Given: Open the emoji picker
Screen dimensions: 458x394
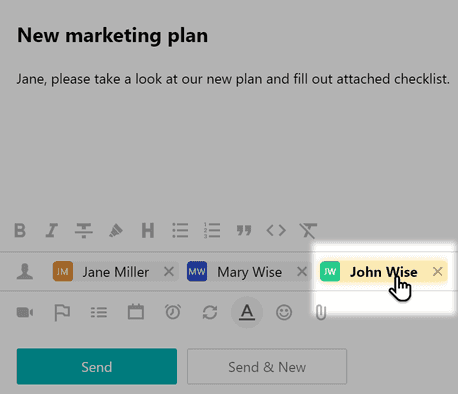Looking at the screenshot, I should pos(284,312).
